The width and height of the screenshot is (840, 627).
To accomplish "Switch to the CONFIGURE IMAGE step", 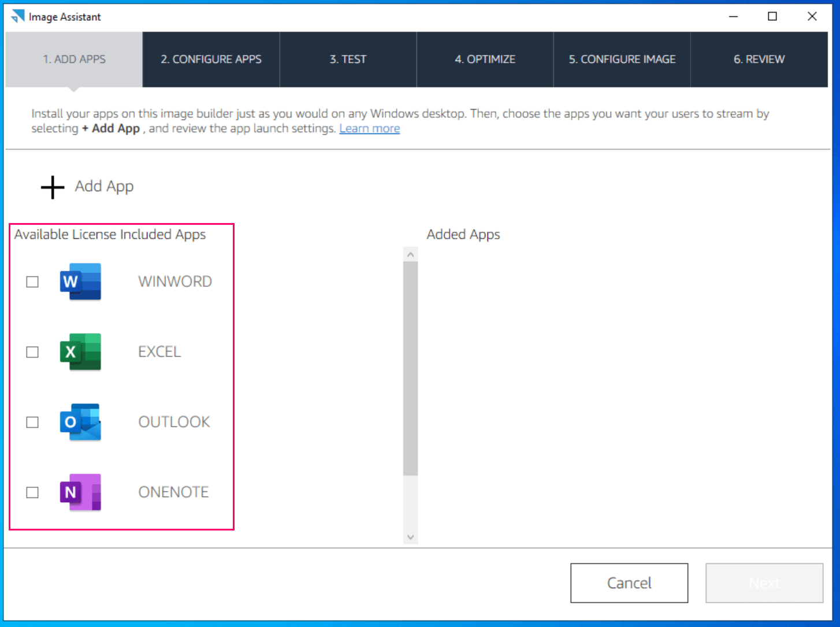I will (x=622, y=59).
